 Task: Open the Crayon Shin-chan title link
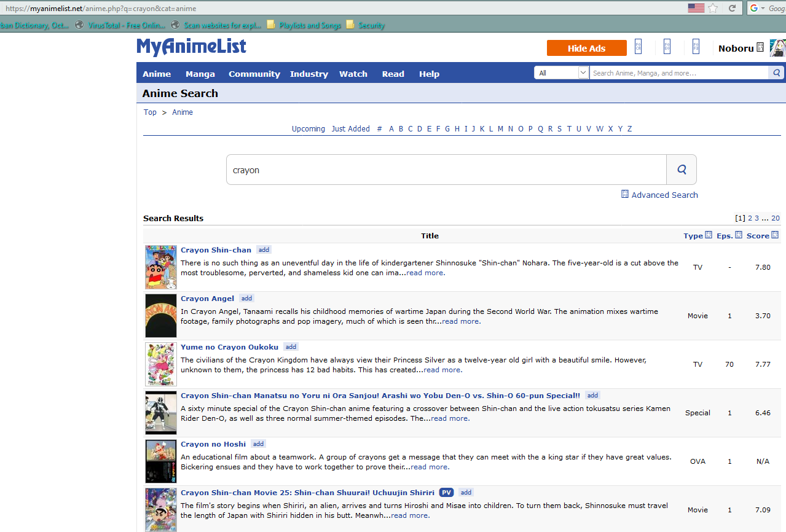tap(216, 250)
